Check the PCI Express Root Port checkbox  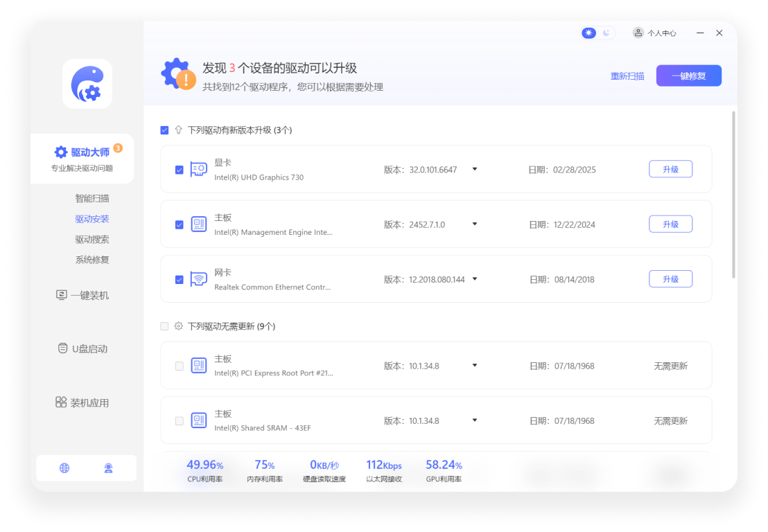[x=180, y=366]
